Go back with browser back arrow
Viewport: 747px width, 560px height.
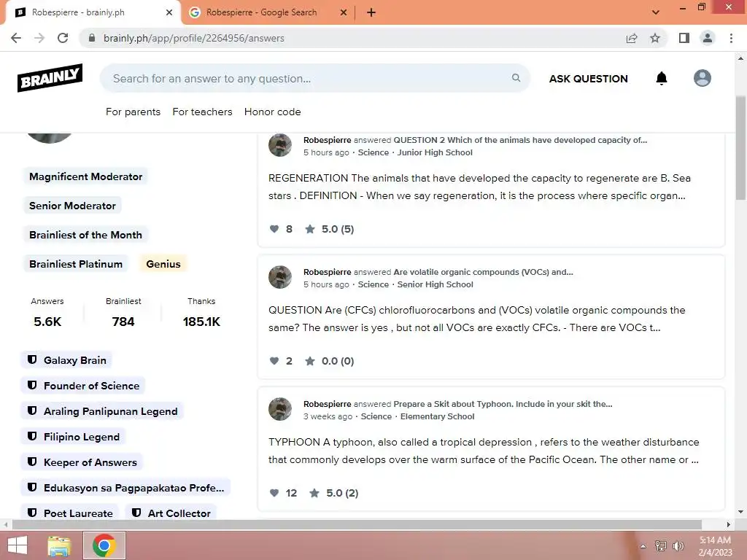pyautogui.click(x=16, y=38)
